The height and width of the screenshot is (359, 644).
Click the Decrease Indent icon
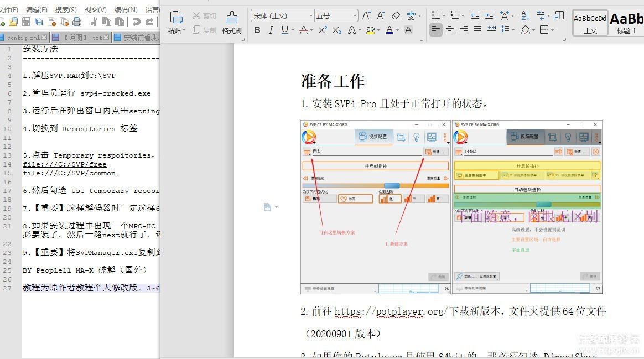tap(475, 15)
